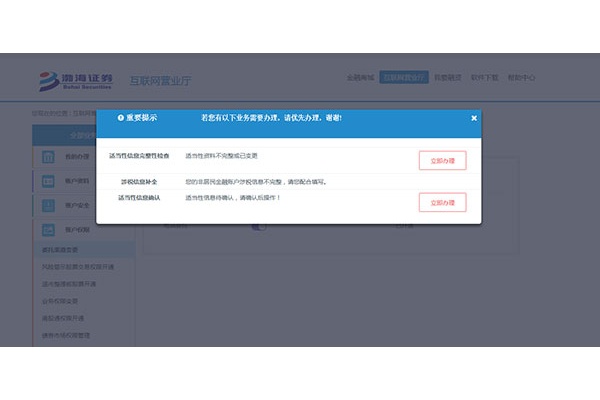Open the 账户资料 sidebar icon
This screenshot has width=600, height=400.
coord(48,181)
